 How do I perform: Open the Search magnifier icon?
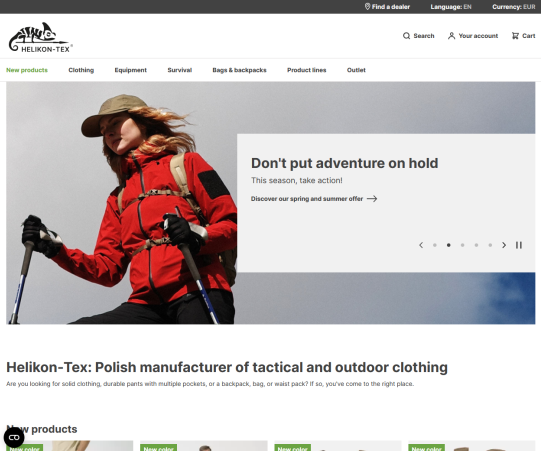point(406,36)
